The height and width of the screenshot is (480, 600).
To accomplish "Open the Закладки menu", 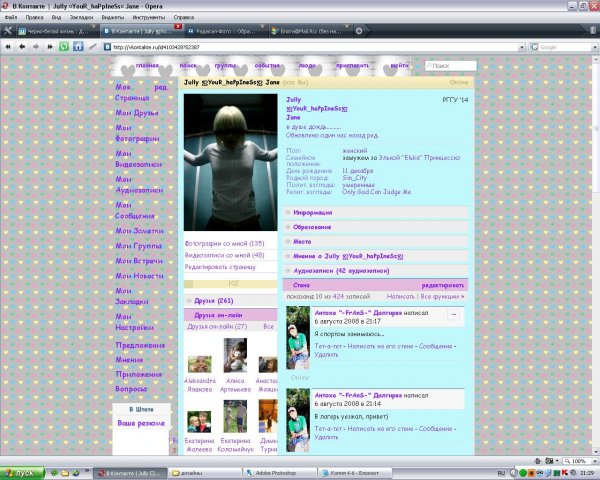I will click(x=82, y=17).
